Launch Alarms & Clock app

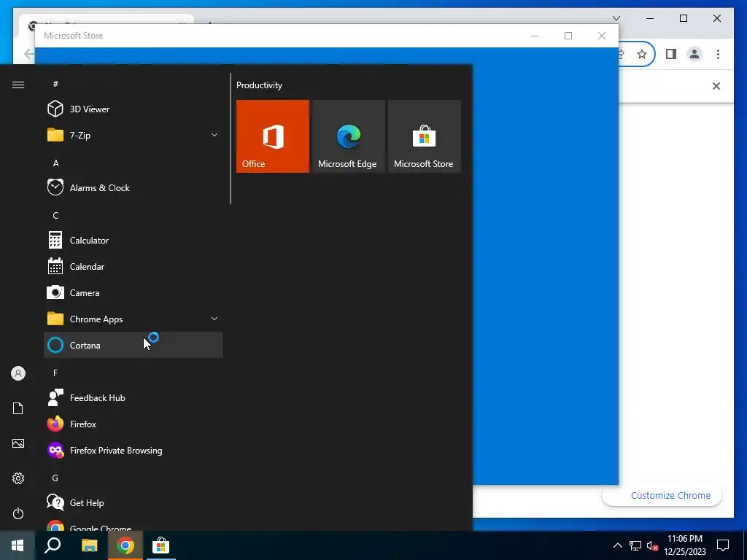tap(133, 187)
